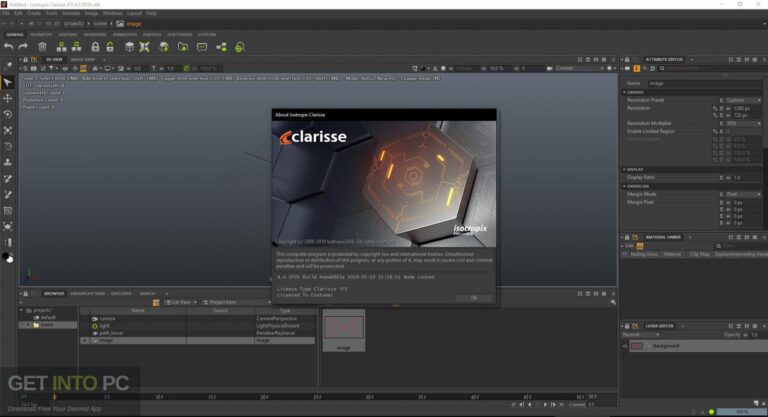This screenshot has height=417, width=768.
Task: Open the File menu
Action: click(6, 14)
